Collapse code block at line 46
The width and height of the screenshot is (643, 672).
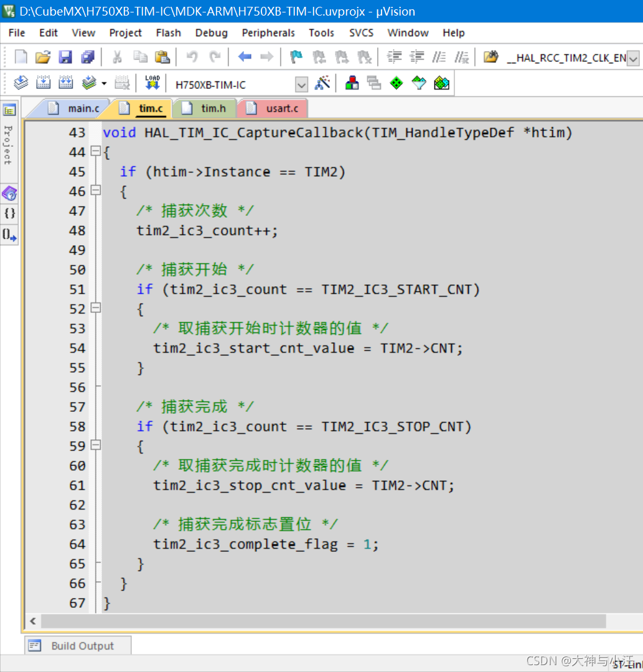96,190
